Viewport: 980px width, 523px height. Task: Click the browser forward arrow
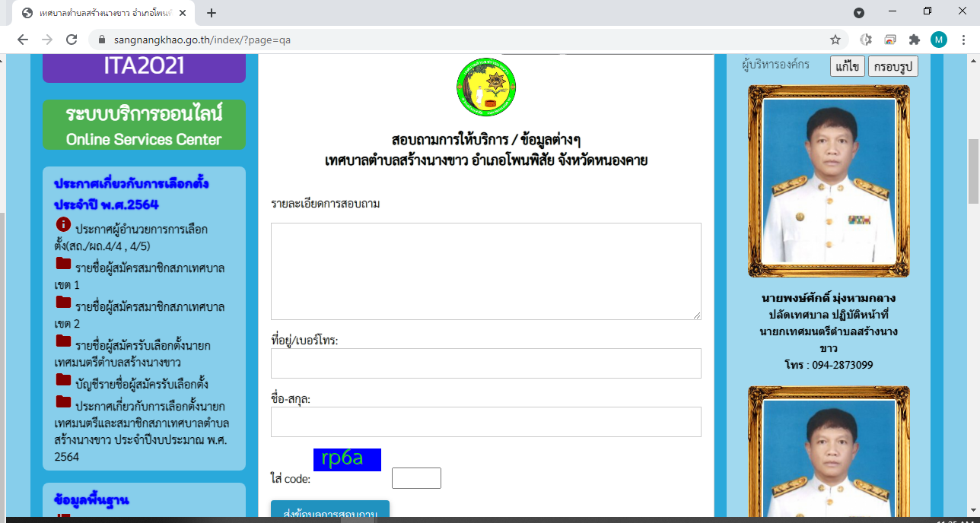(x=47, y=40)
